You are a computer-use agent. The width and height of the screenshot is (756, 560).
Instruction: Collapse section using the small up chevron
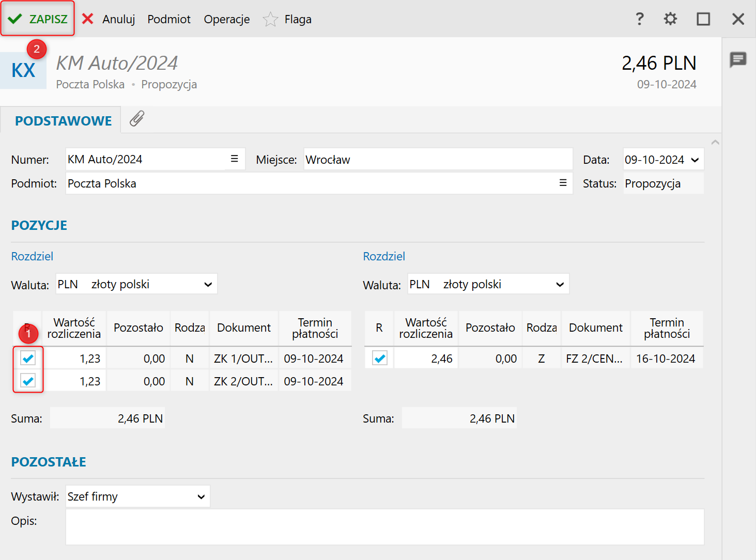pos(715,142)
